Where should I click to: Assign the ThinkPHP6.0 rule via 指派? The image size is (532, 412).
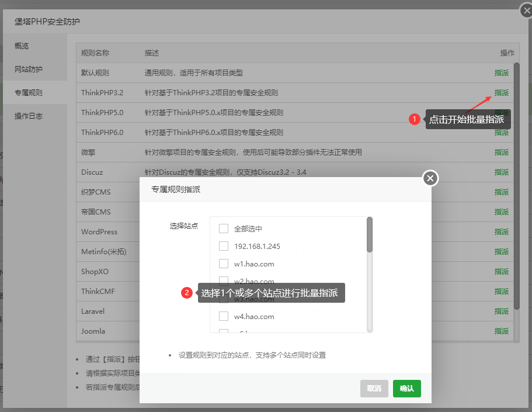501,133
